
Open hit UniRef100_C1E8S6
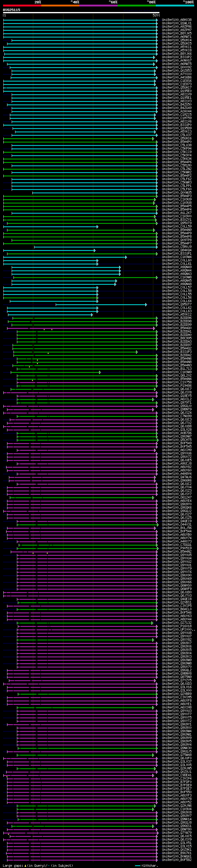click(x=177, y=81)
